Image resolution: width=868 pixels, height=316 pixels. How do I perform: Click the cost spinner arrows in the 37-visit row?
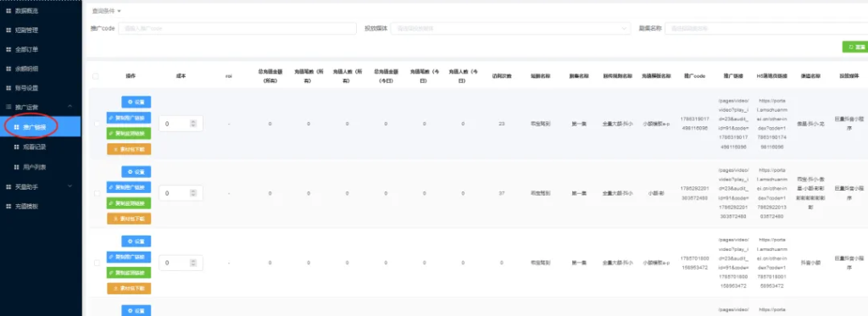click(193, 193)
